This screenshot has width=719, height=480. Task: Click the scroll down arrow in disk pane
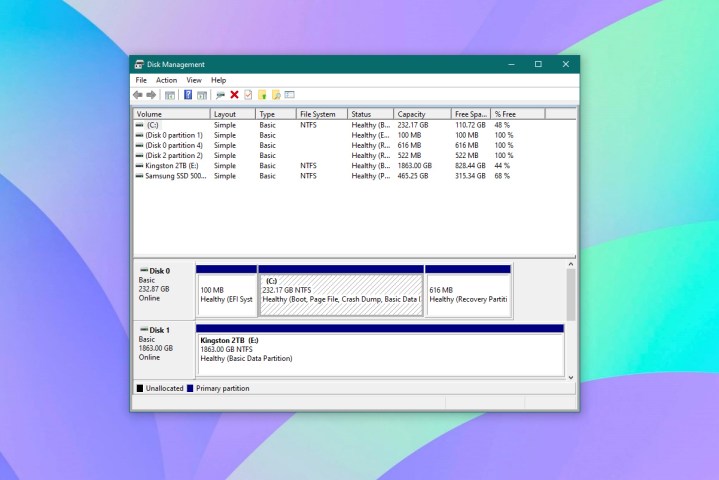pyautogui.click(x=571, y=377)
